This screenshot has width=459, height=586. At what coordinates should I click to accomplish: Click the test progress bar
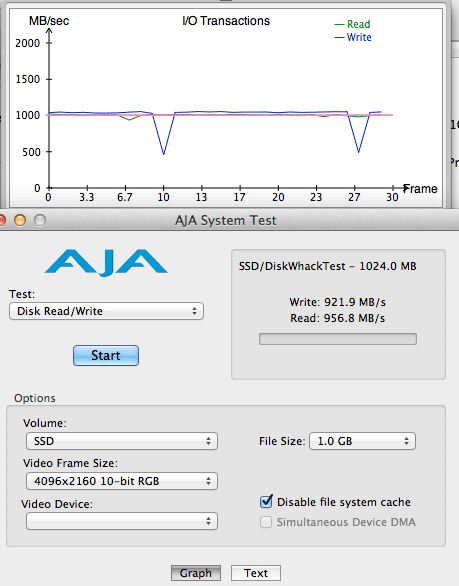(338, 339)
